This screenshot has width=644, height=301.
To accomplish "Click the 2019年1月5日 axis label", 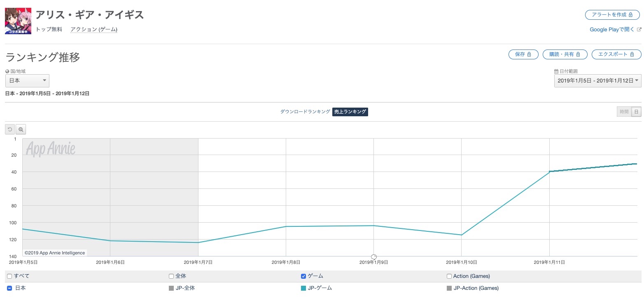I will pos(23,262).
